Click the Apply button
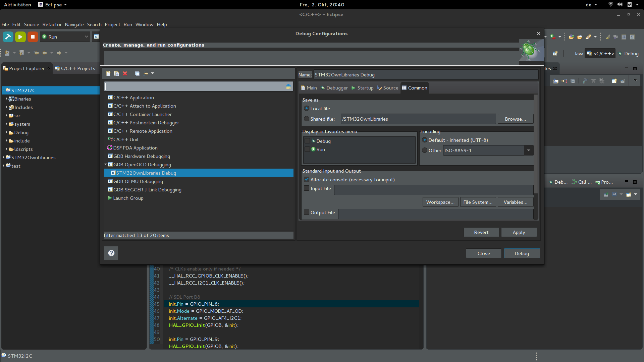 tap(519, 232)
